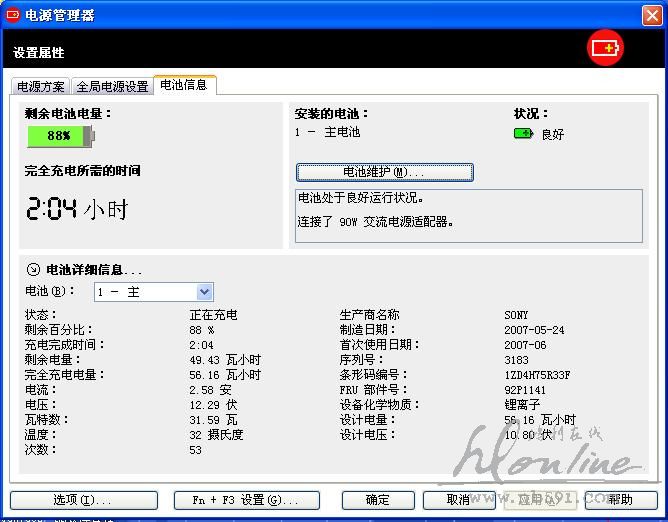
Task: Close the 电源管理器 window
Action: coord(652,16)
